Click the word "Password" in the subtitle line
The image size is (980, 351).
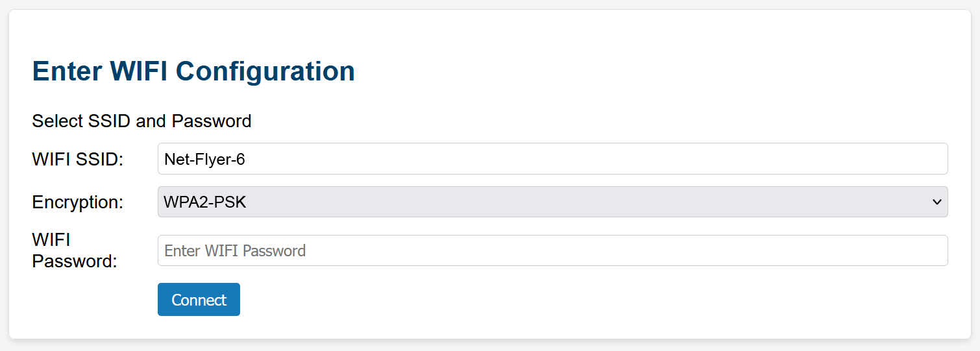[x=211, y=121]
